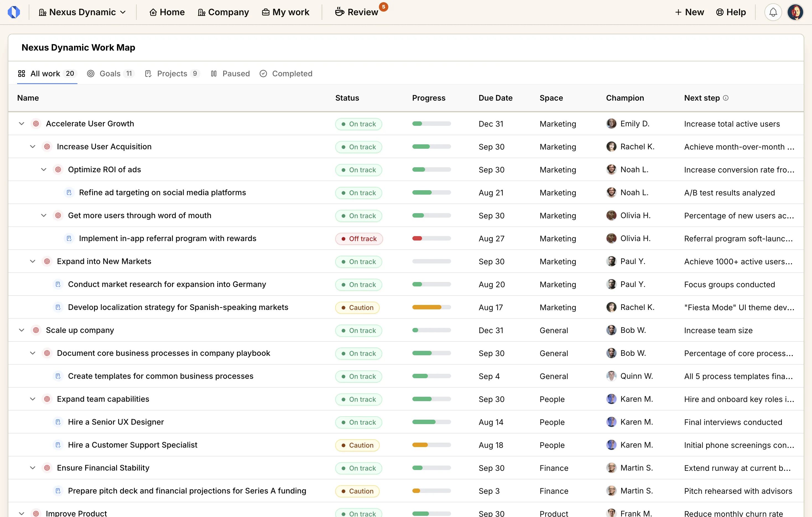The width and height of the screenshot is (812, 517).
Task: Click project icon beside Implement in-app referral program
Action: pos(69,239)
